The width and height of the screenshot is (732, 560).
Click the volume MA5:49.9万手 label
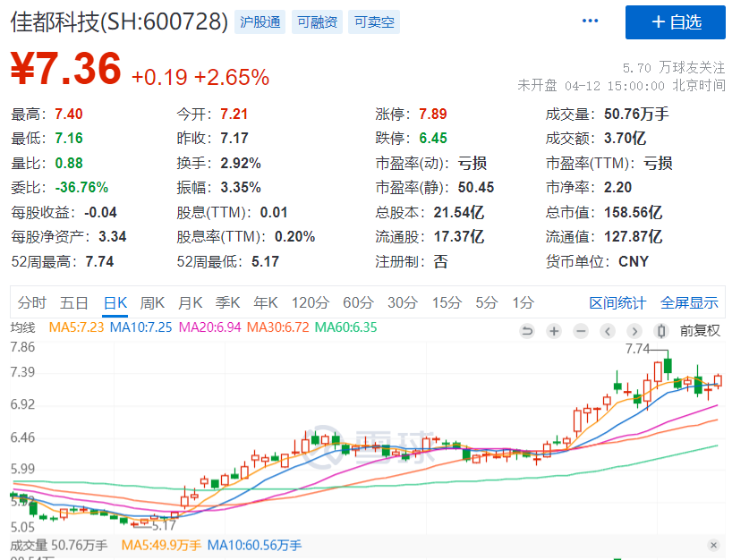[161, 545]
